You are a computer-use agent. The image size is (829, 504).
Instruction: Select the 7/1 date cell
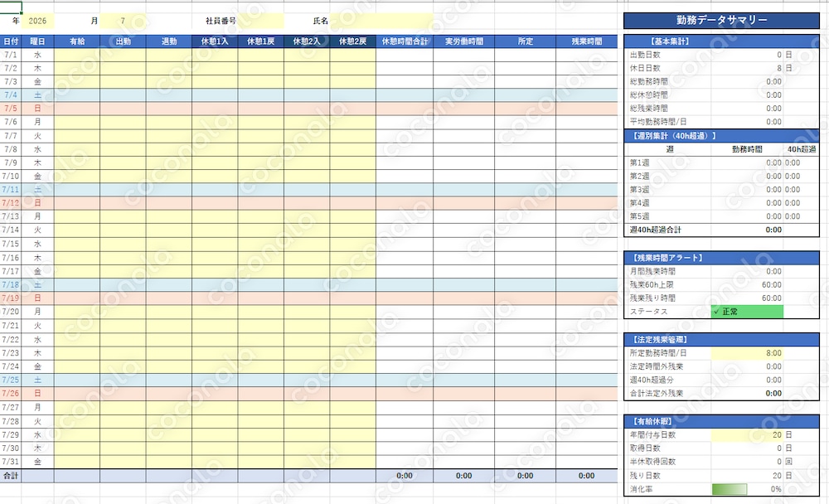click(11, 55)
